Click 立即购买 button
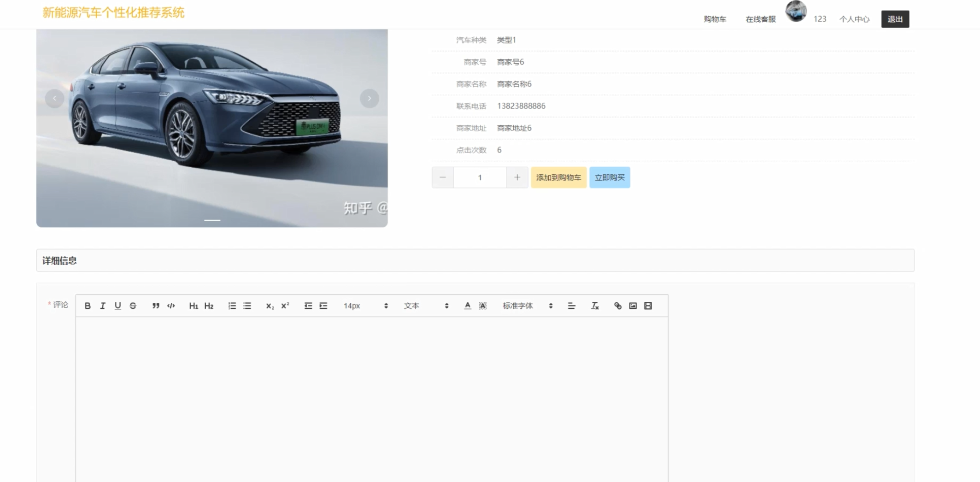 [610, 177]
